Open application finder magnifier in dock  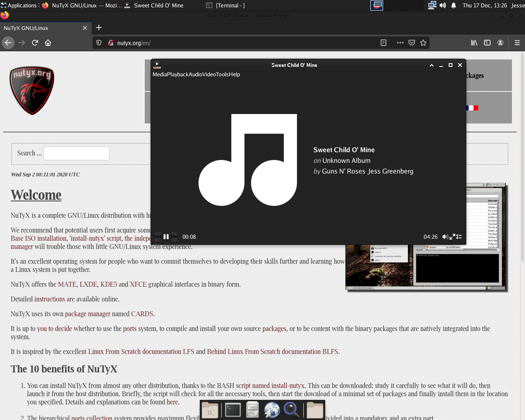pyautogui.click(x=291, y=410)
